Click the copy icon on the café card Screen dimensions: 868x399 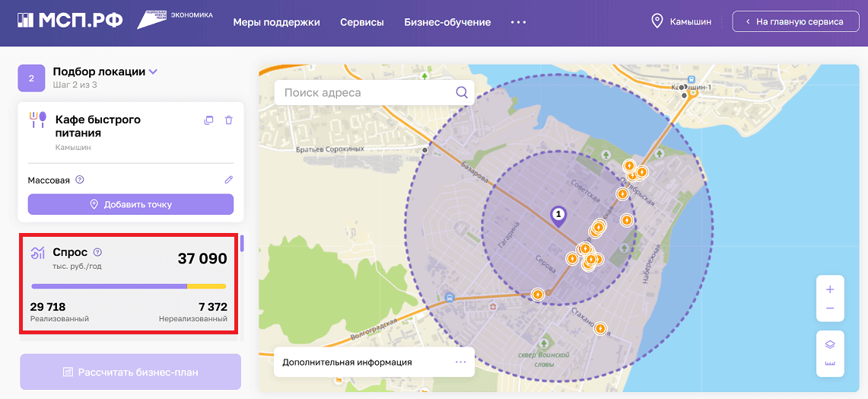209,120
